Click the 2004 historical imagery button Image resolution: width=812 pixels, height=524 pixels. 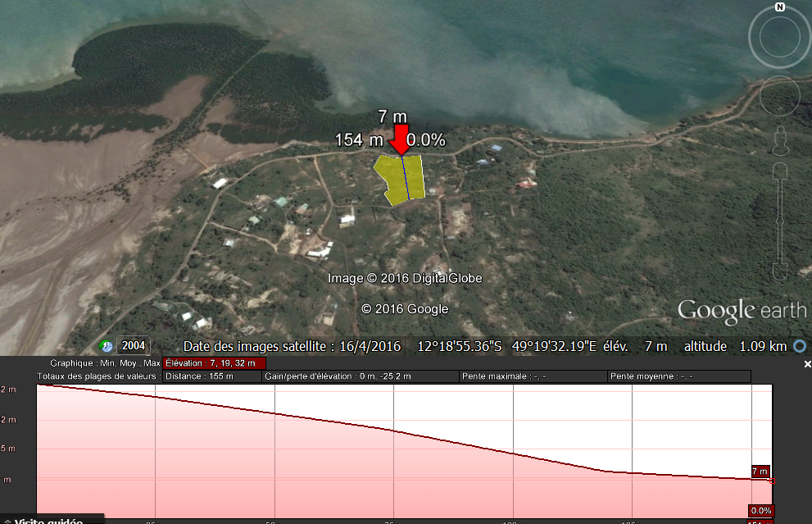click(x=134, y=346)
